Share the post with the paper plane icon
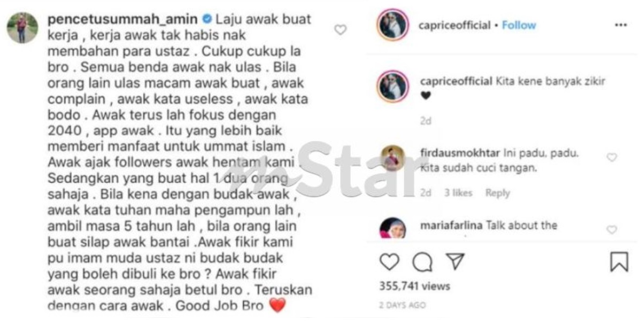The height and width of the screenshot is (329, 644). [454, 261]
